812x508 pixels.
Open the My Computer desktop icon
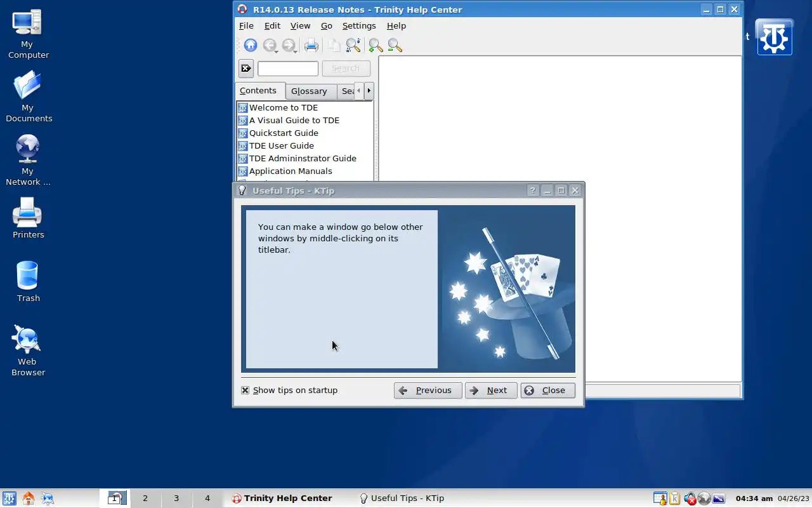click(28, 35)
